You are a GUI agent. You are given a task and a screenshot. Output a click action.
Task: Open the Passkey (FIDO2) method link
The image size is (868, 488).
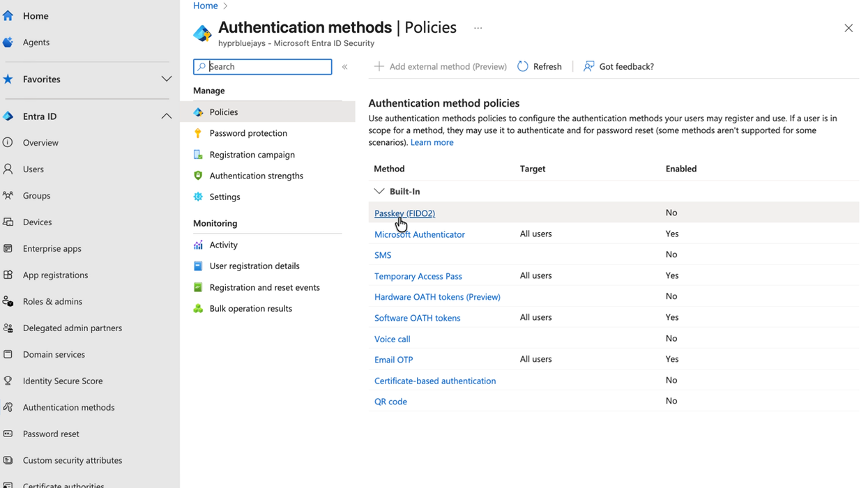click(x=404, y=213)
